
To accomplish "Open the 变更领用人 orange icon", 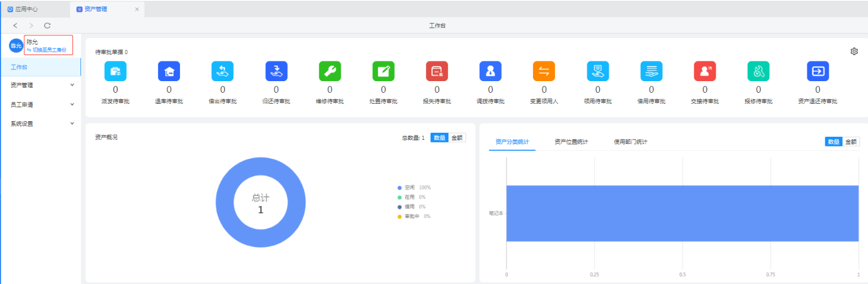I will (x=544, y=71).
